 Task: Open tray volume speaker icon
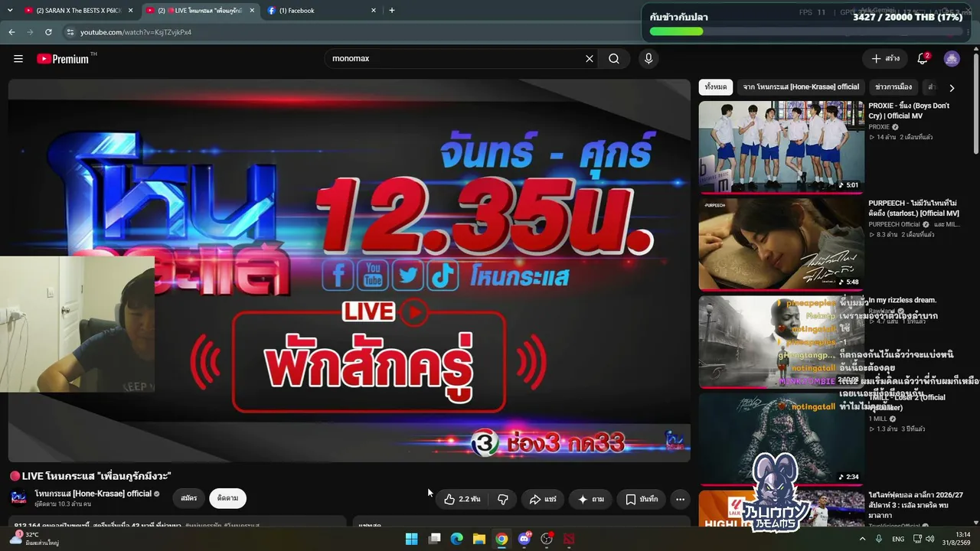[930, 539]
